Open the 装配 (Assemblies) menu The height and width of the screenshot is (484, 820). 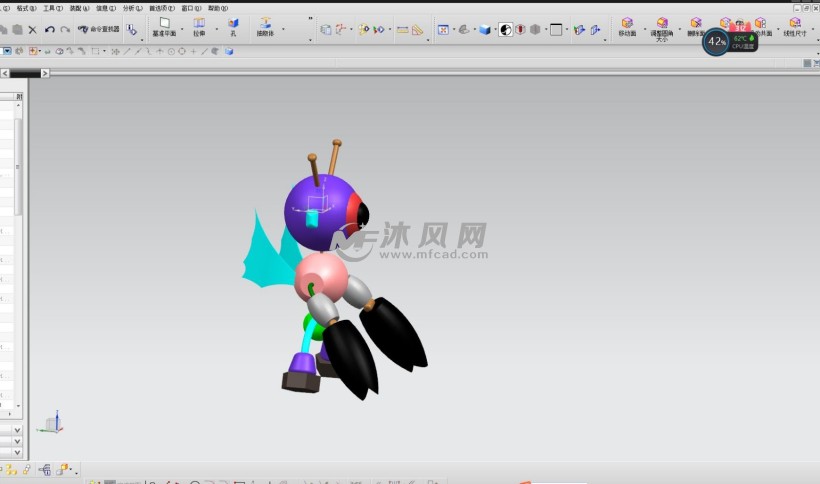click(x=79, y=8)
